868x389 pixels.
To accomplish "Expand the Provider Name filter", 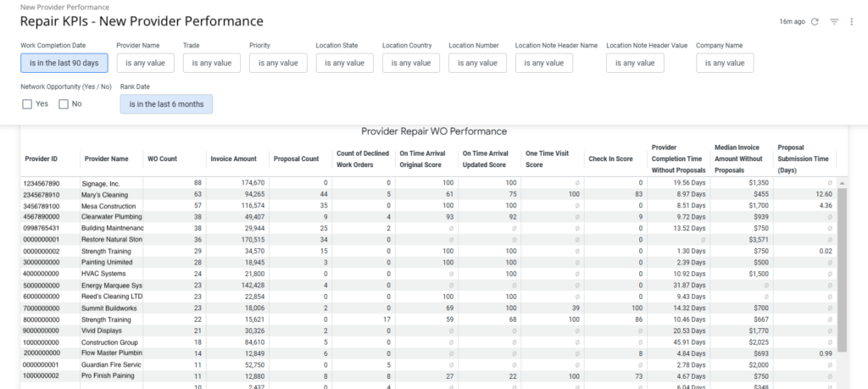I will [x=145, y=63].
